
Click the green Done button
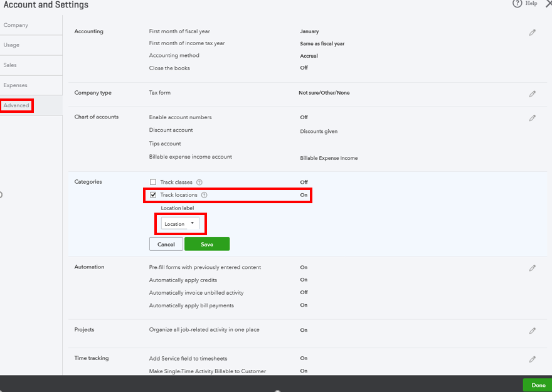pos(538,385)
